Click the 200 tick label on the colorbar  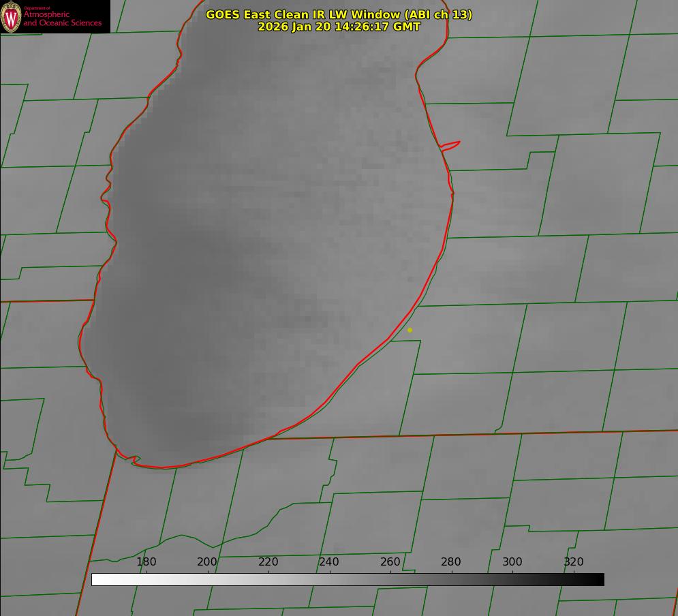tap(207, 562)
